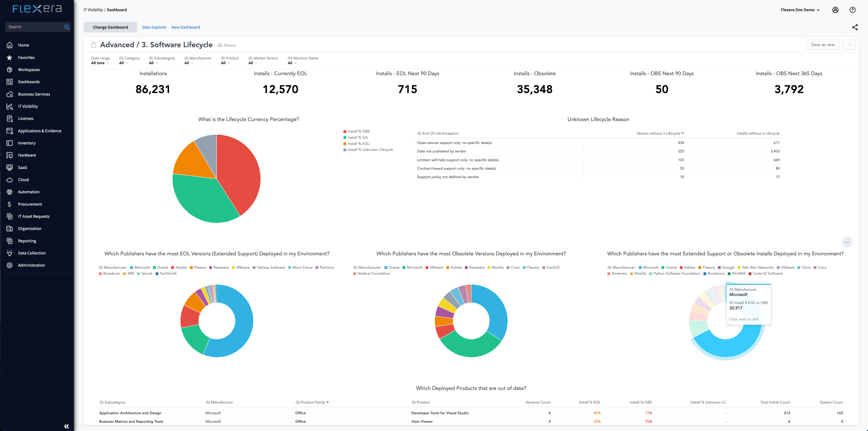Click the help question mark icon
Viewport: 868px width, 431px height.
click(852, 10)
